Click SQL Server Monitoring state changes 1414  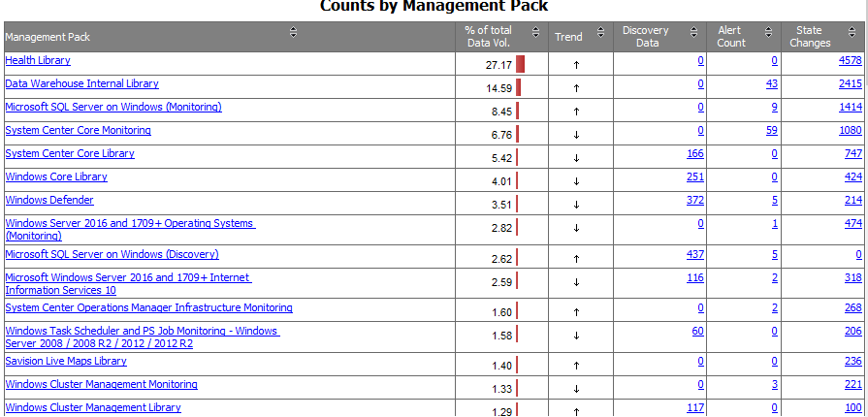coord(851,107)
